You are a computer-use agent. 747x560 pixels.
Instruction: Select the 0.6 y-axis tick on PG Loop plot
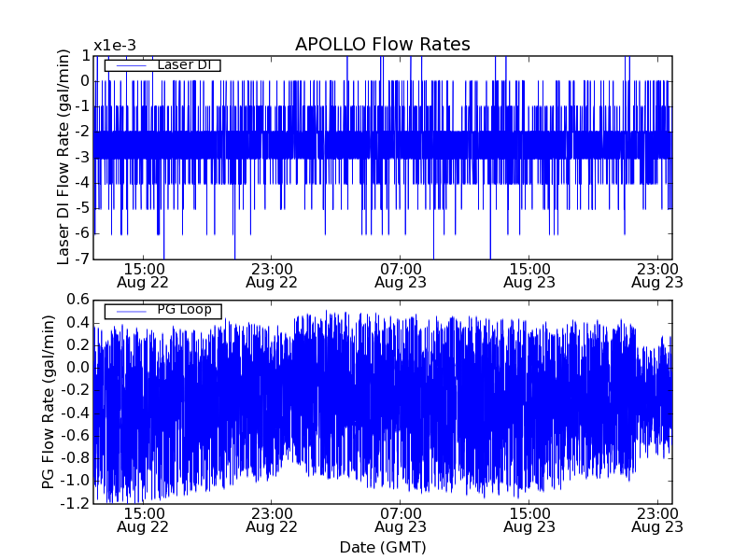point(78,300)
